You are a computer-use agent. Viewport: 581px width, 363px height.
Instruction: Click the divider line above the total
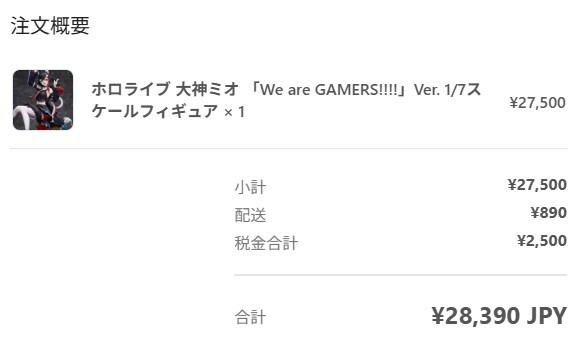click(400, 275)
